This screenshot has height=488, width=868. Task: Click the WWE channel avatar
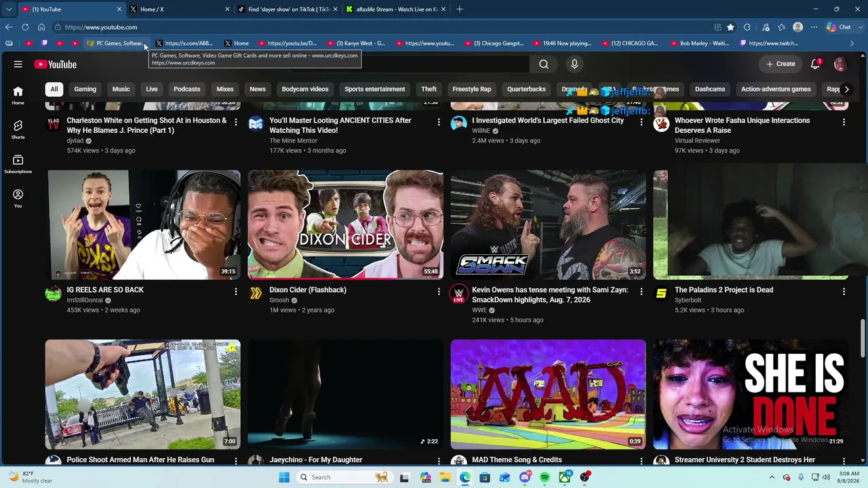[x=459, y=293]
